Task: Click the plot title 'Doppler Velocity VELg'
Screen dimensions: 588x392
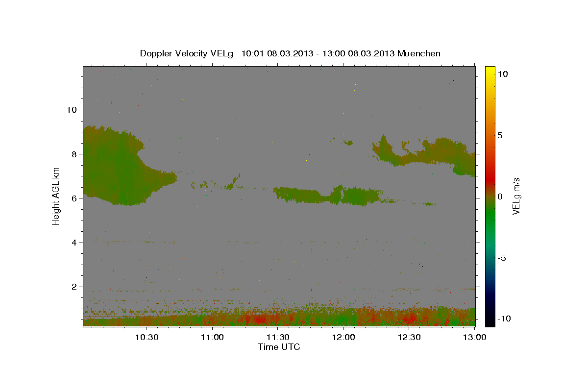Action: click(188, 53)
